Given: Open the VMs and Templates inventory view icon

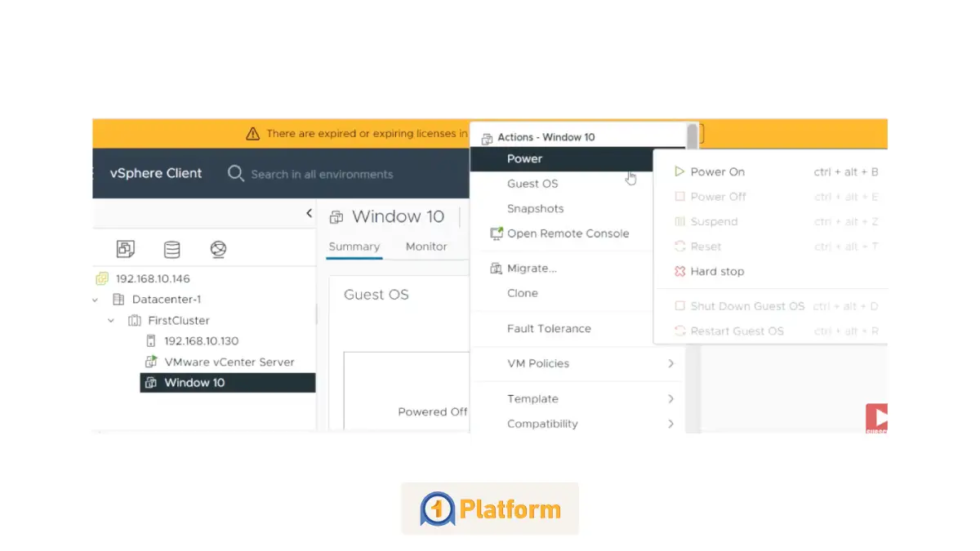Looking at the screenshot, I should pyautogui.click(x=125, y=249).
